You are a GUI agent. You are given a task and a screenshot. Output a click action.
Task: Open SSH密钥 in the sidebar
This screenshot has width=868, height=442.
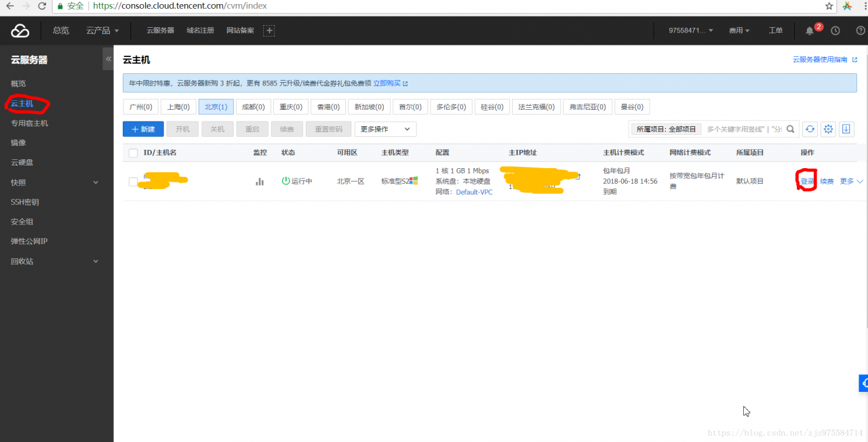coord(25,202)
